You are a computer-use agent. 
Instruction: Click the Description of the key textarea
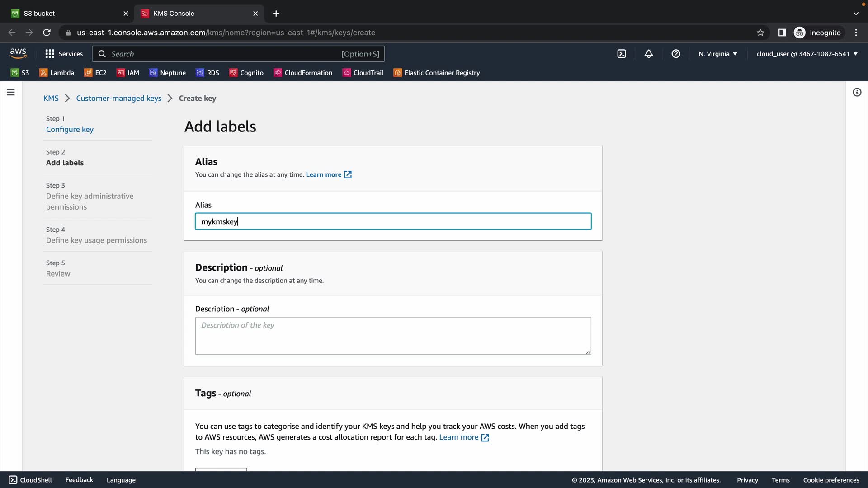(393, 336)
